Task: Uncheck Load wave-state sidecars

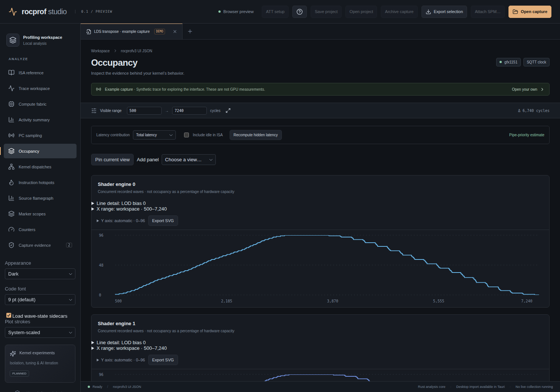Action: [9, 315]
